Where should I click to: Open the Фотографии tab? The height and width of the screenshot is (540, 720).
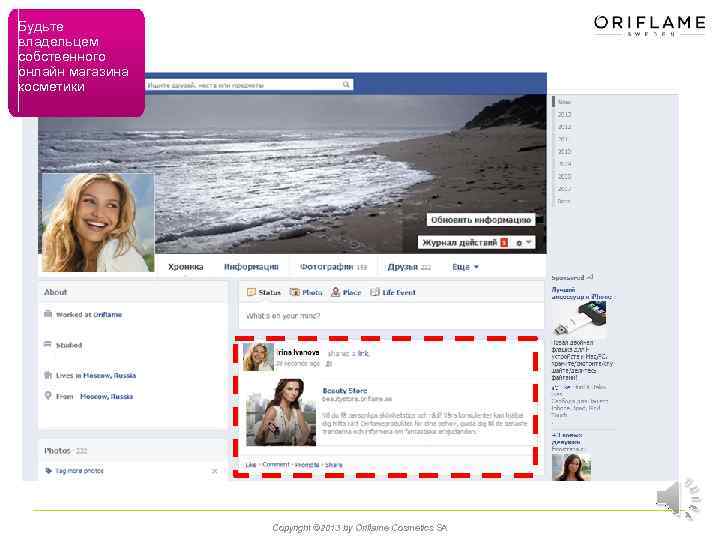333,267
